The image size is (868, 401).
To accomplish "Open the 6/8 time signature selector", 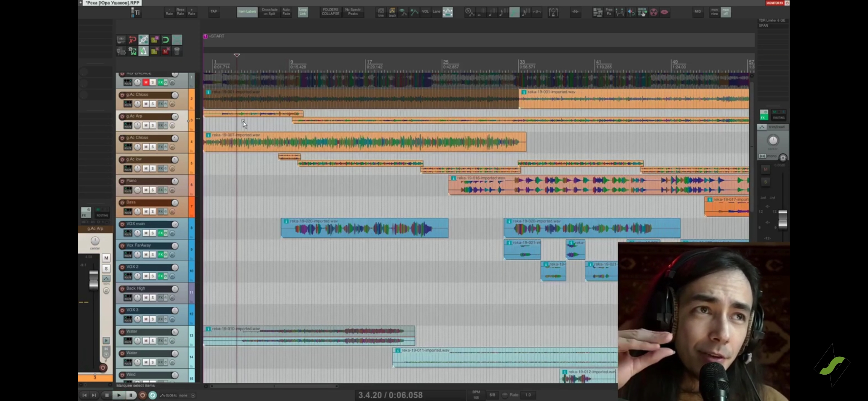I will tap(492, 395).
